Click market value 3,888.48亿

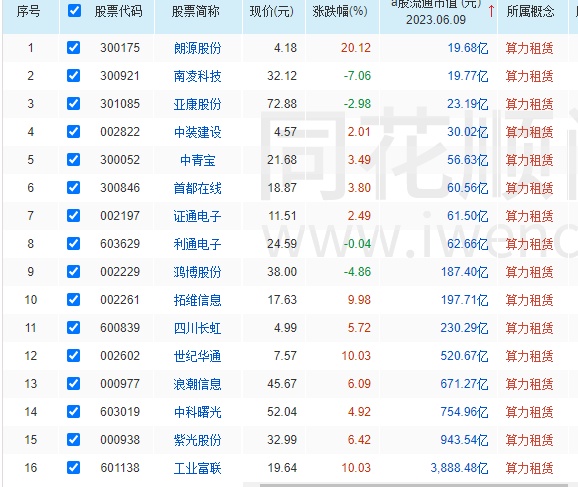tap(459, 468)
